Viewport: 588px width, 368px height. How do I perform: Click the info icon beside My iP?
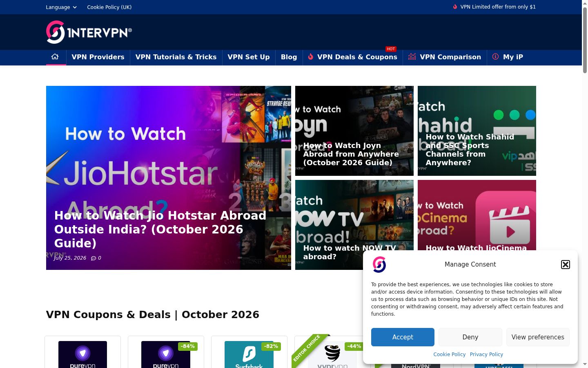click(x=495, y=57)
